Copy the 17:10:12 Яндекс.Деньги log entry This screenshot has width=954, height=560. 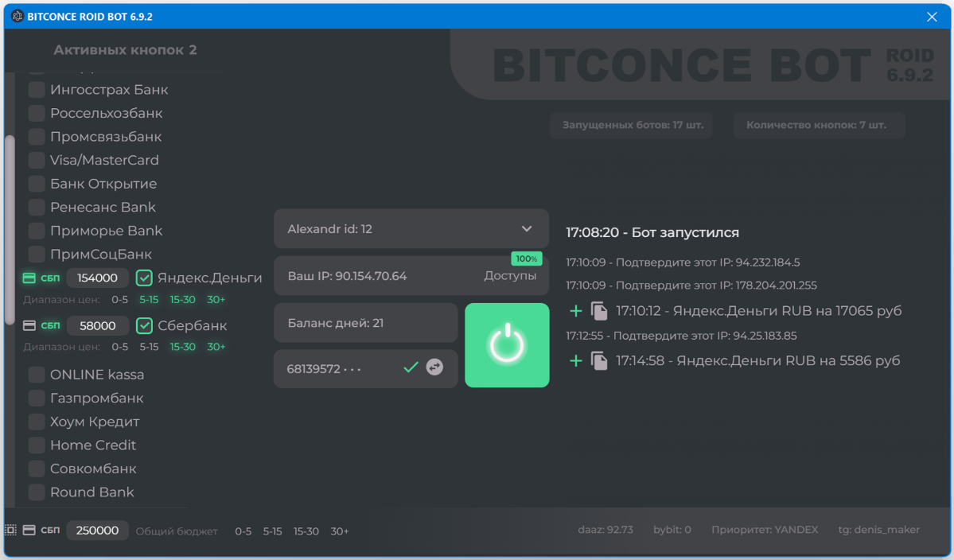click(x=599, y=311)
